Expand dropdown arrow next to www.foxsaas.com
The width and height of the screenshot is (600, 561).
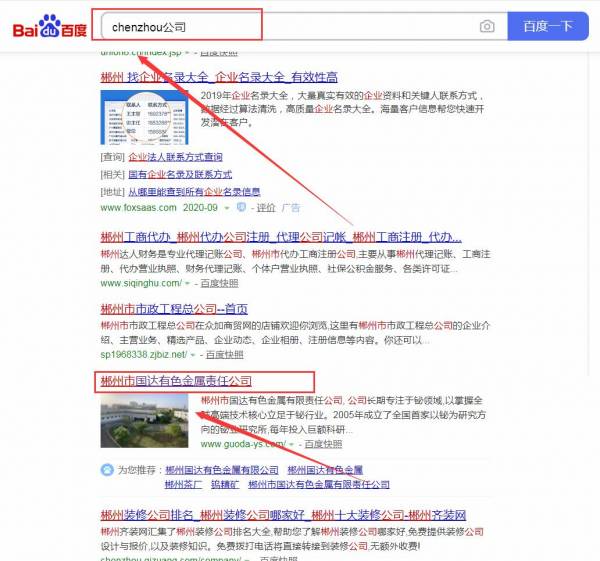pyautogui.click(x=227, y=208)
